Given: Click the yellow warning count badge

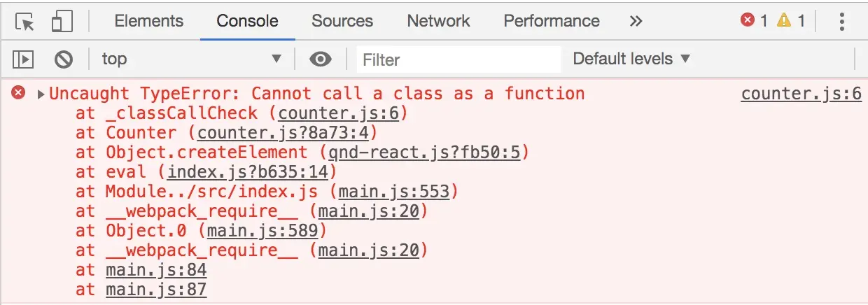Looking at the screenshot, I should [791, 21].
